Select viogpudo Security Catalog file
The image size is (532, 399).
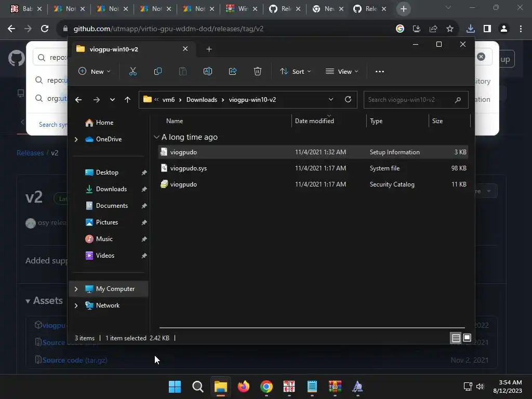click(x=313, y=184)
